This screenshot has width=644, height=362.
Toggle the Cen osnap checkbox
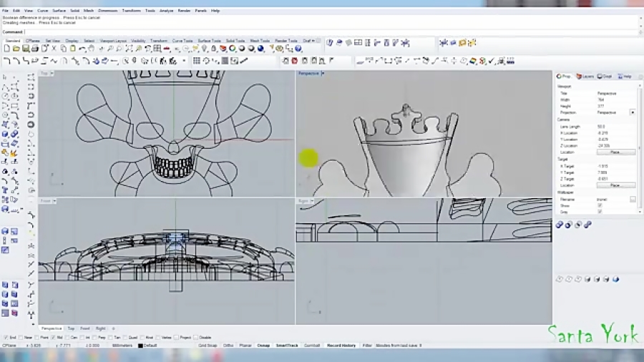(67, 338)
